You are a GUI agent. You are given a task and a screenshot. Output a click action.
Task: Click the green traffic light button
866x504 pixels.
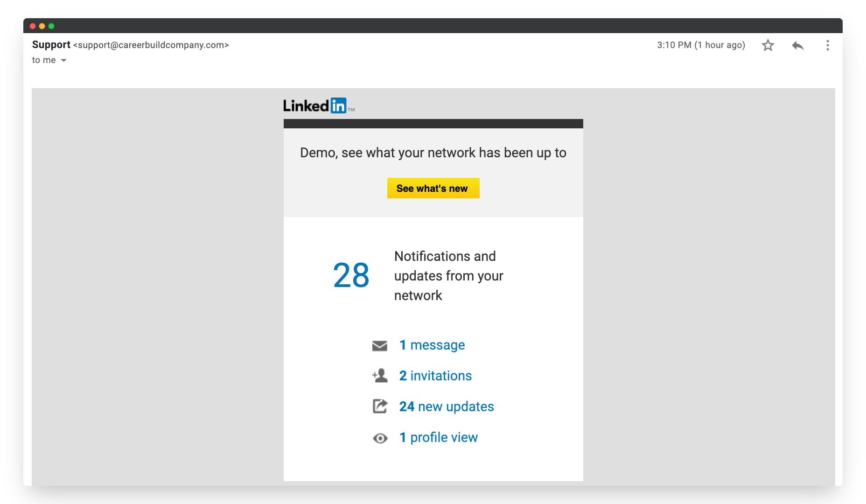tap(52, 26)
